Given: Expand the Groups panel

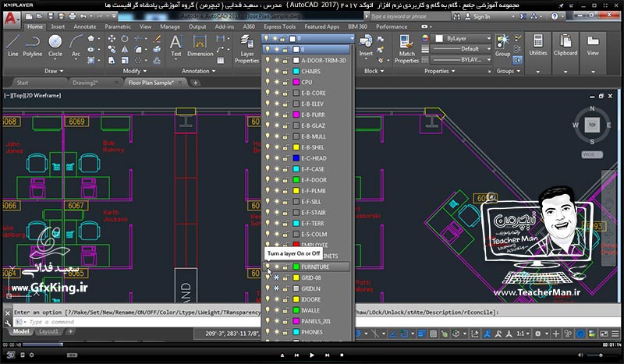Looking at the screenshot, I should point(509,71).
